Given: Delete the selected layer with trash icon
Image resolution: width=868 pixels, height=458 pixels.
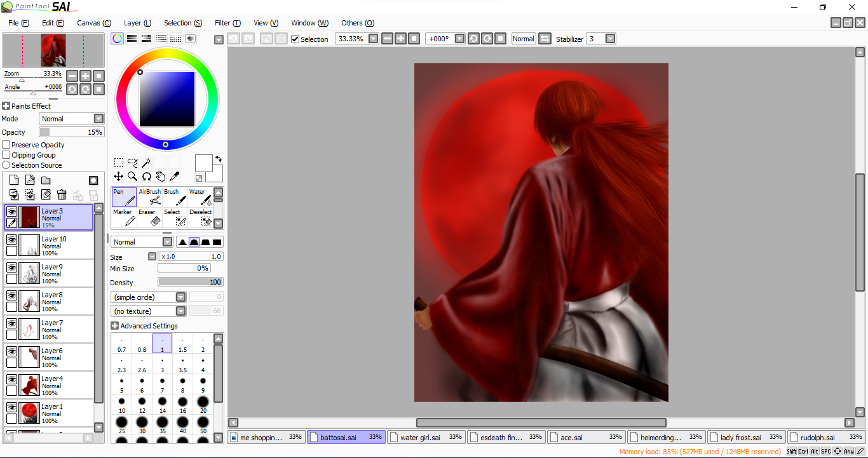Looking at the screenshot, I should [x=62, y=195].
